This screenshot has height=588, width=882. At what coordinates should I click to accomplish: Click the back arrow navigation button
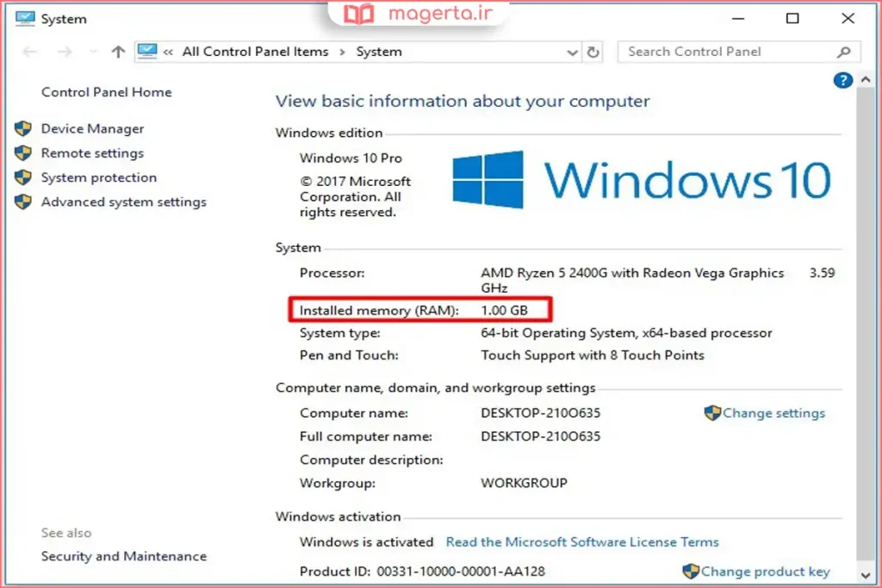click(x=30, y=52)
